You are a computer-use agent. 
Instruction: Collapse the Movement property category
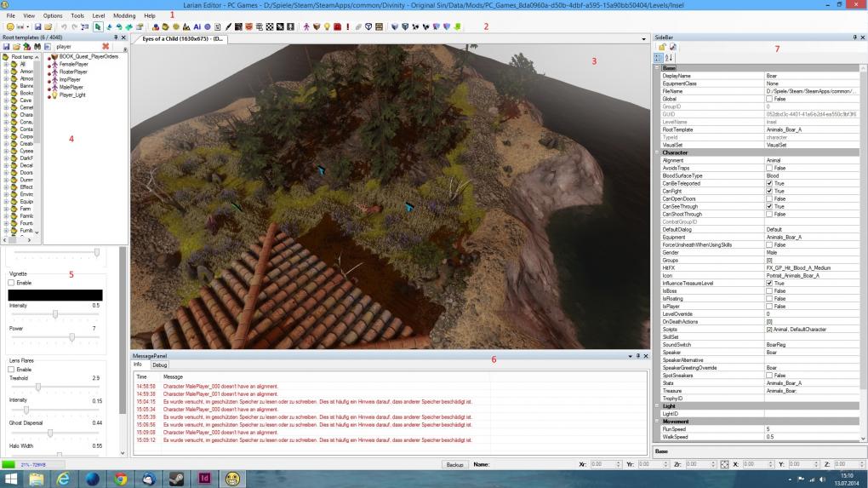click(x=657, y=422)
